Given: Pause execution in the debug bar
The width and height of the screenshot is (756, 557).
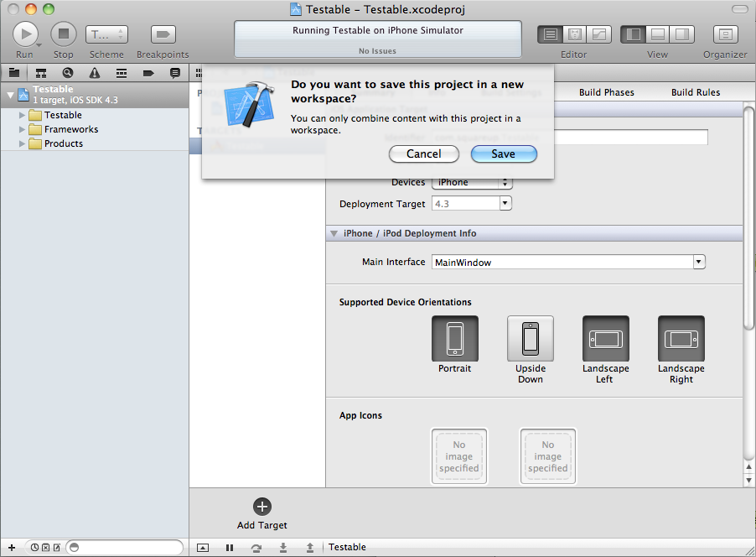Looking at the screenshot, I should point(229,547).
